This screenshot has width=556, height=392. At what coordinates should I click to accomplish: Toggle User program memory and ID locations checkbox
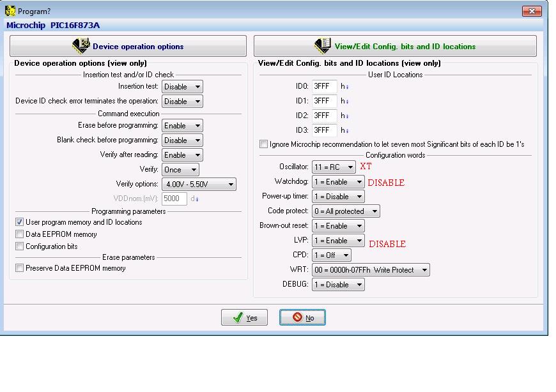(20, 222)
